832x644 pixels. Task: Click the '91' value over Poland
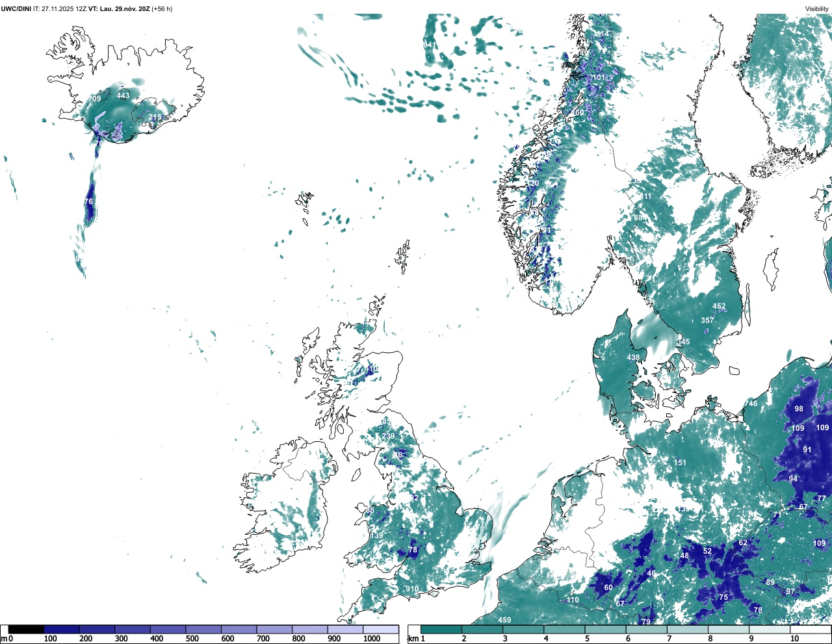click(807, 450)
